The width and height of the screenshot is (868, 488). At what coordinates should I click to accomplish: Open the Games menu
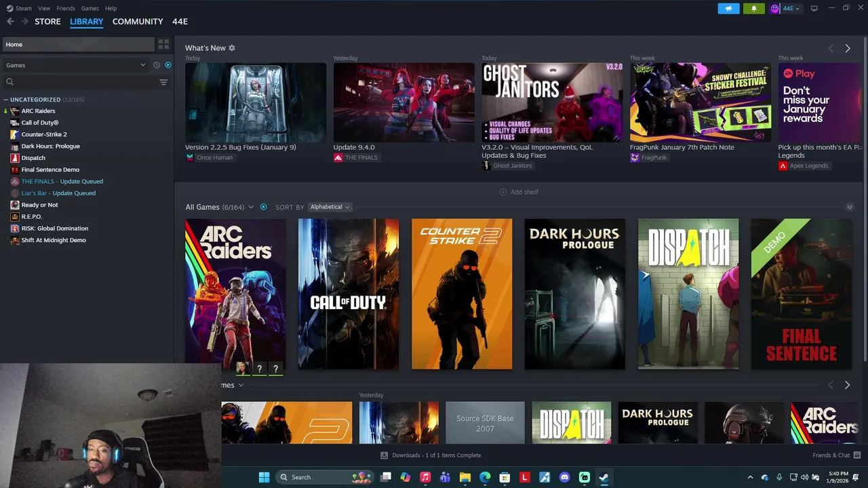click(x=90, y=8)
